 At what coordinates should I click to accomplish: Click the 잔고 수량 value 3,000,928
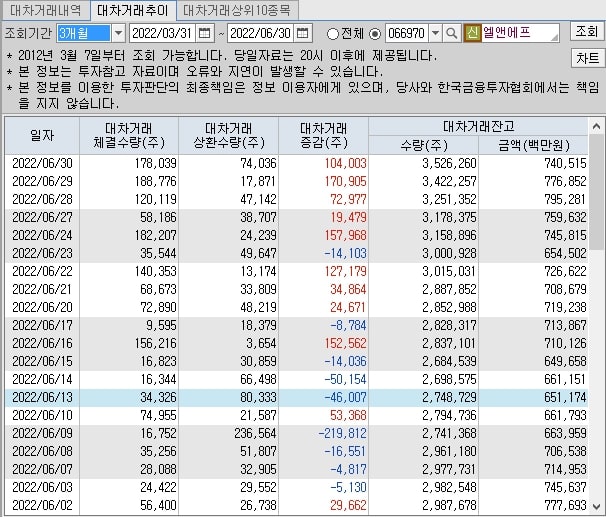449,253
